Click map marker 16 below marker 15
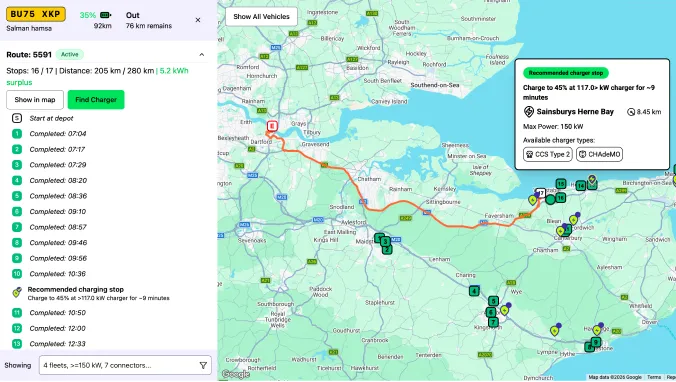Screen dimensions: 676x382 point(560,198)
